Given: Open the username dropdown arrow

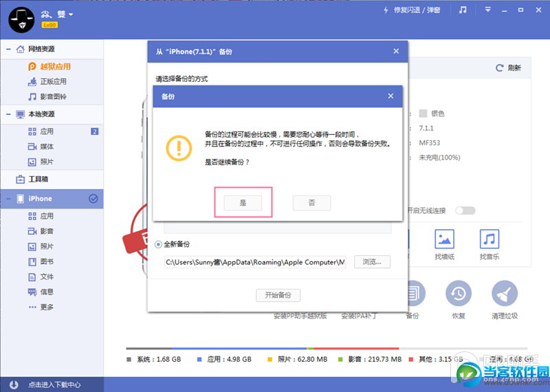Looking at the screenshot, I should (x=71, y=14).
